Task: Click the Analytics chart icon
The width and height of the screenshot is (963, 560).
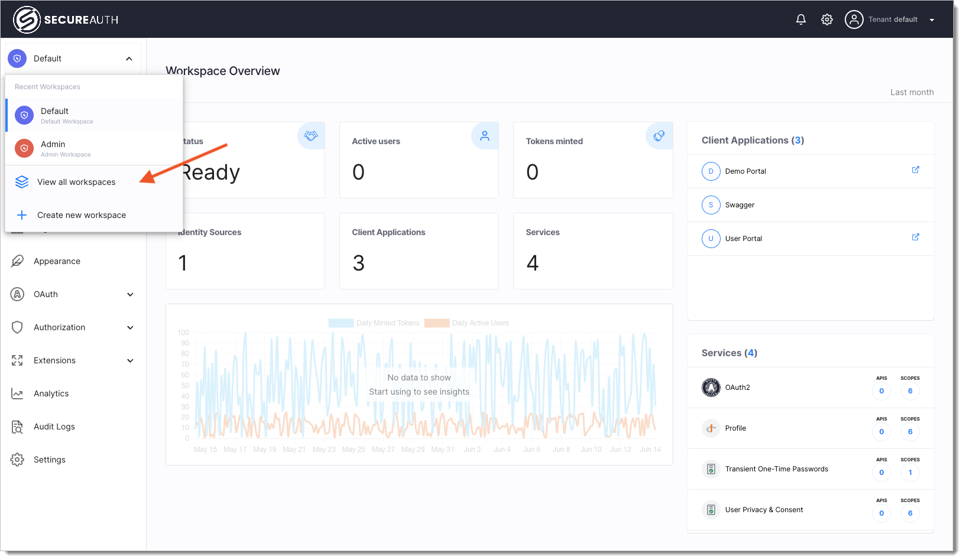Action: [x=17, y=393]
